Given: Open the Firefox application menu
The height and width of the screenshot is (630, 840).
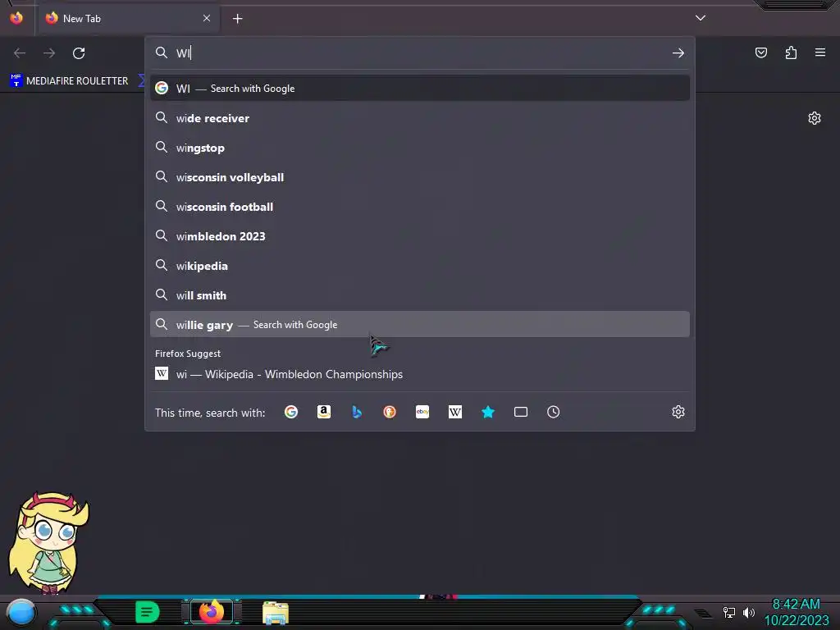Looking at the screenshot, I should point(820,52).
